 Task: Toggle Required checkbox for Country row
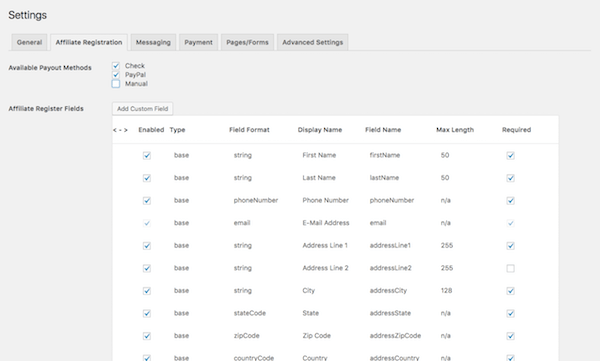[x=510, y=358]
